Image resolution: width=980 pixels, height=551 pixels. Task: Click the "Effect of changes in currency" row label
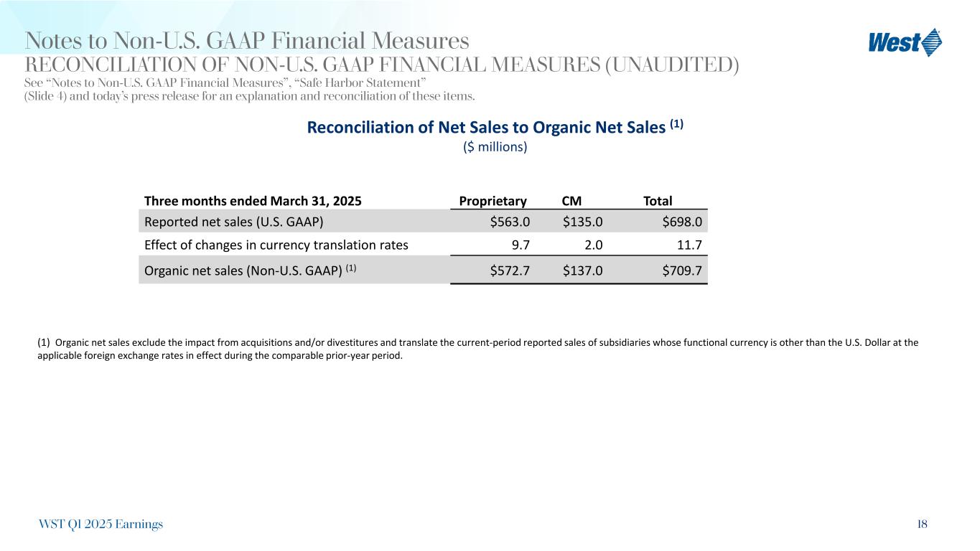(276, 245)
